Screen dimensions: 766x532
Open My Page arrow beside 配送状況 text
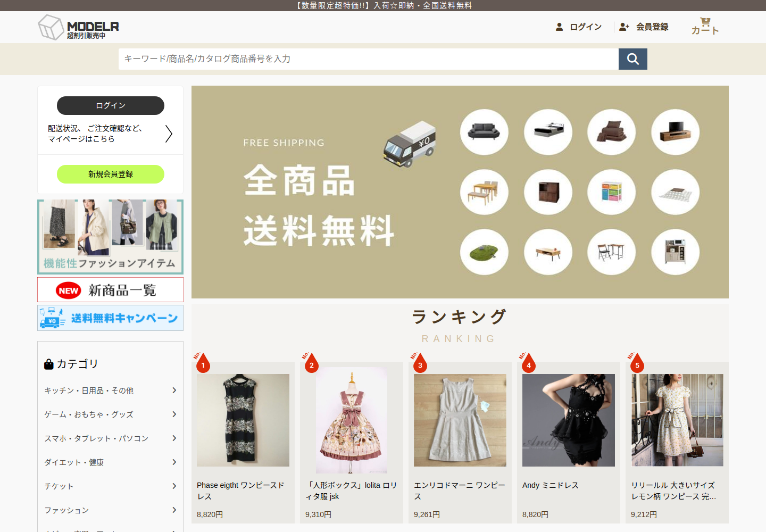169,134
